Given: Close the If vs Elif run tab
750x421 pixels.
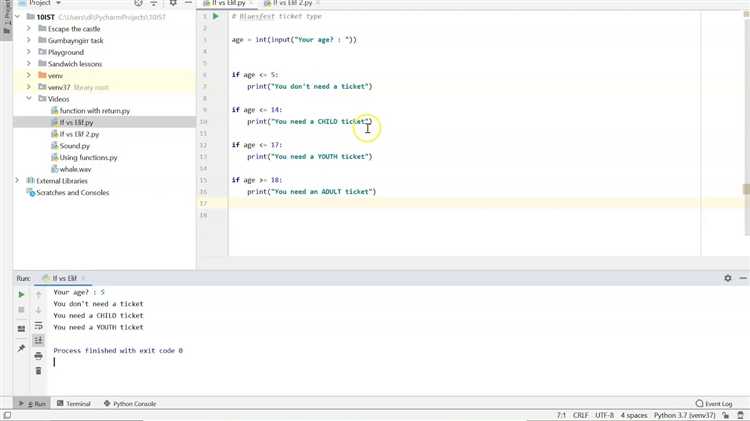Looking at the screenshot, I should click(x=83, y=278).
